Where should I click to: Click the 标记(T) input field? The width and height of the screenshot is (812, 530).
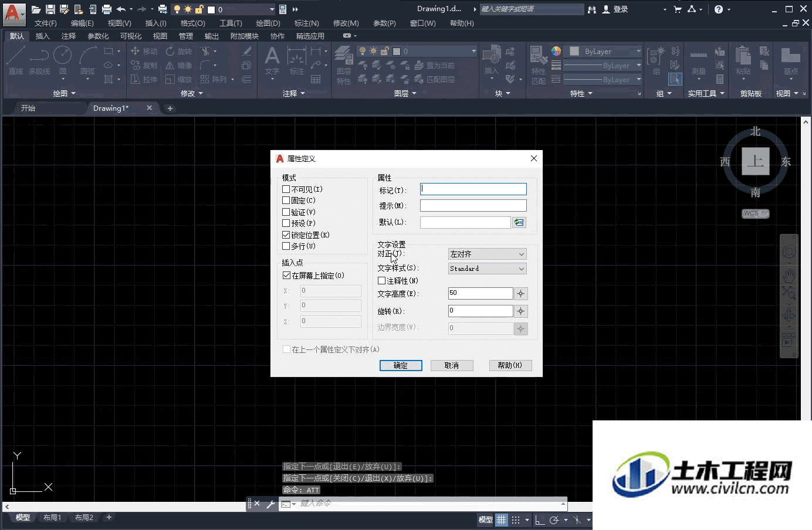[473, 189]
